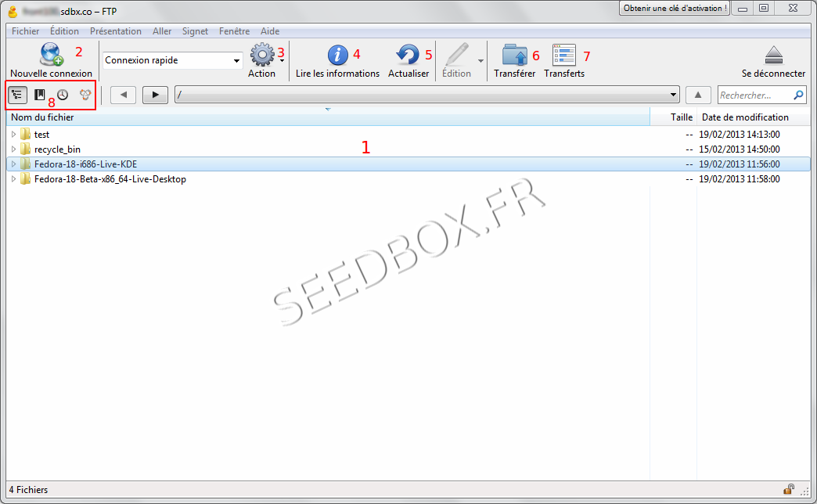Open the Action gear menu
817x504 pixels.
pyautogui.click(x=262, y=55)
